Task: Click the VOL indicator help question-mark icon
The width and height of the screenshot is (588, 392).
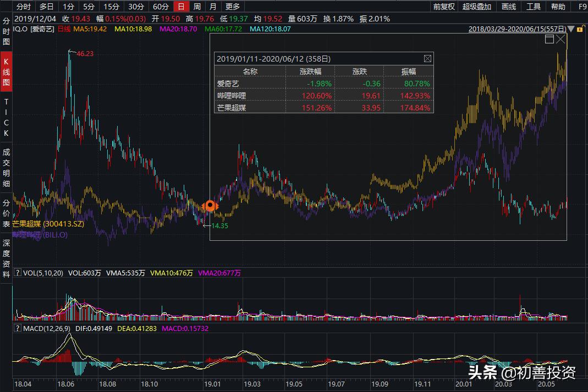Action: pos(17,273)
